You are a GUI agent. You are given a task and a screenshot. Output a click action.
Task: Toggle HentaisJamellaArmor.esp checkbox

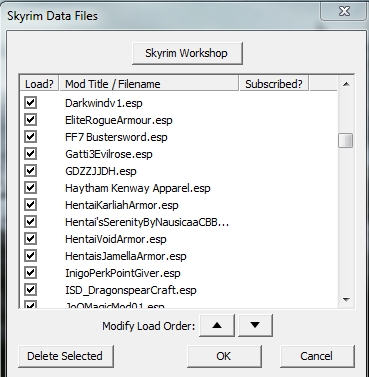(30, 256)
